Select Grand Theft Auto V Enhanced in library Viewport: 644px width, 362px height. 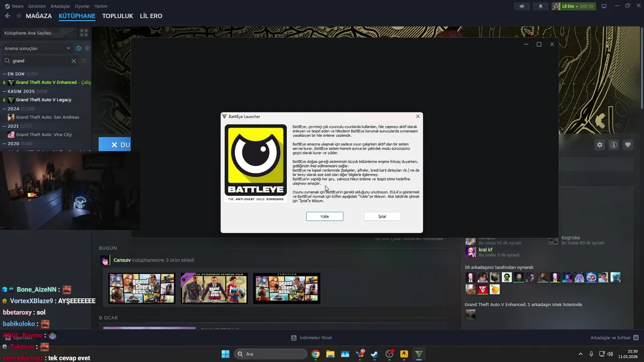click(48, 82)
